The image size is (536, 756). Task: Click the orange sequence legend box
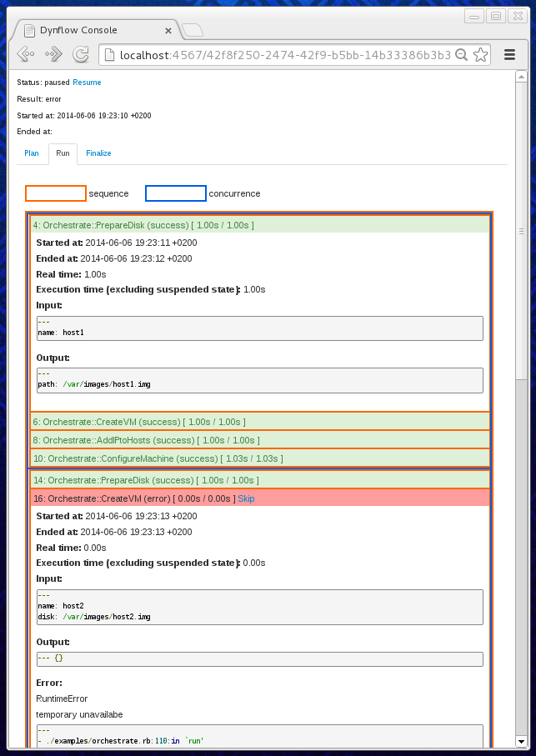[x=55, y=193]
